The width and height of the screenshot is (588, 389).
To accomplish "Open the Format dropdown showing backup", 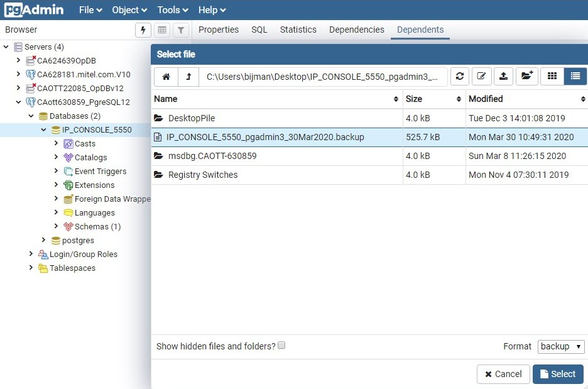I will point(561,346).
